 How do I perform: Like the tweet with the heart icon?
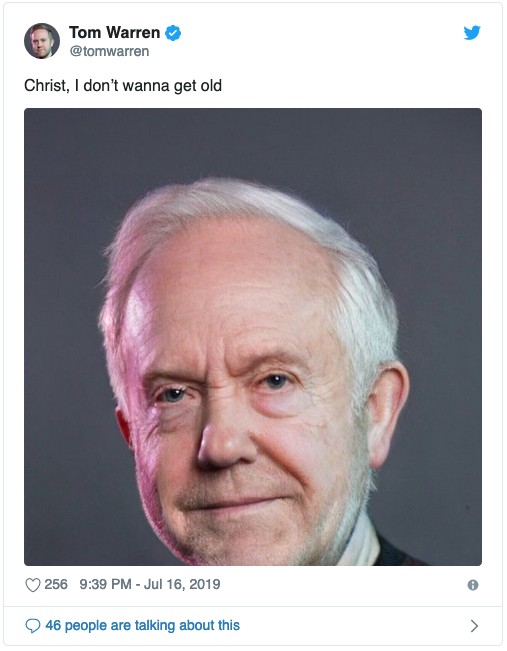tap(33, 585)
